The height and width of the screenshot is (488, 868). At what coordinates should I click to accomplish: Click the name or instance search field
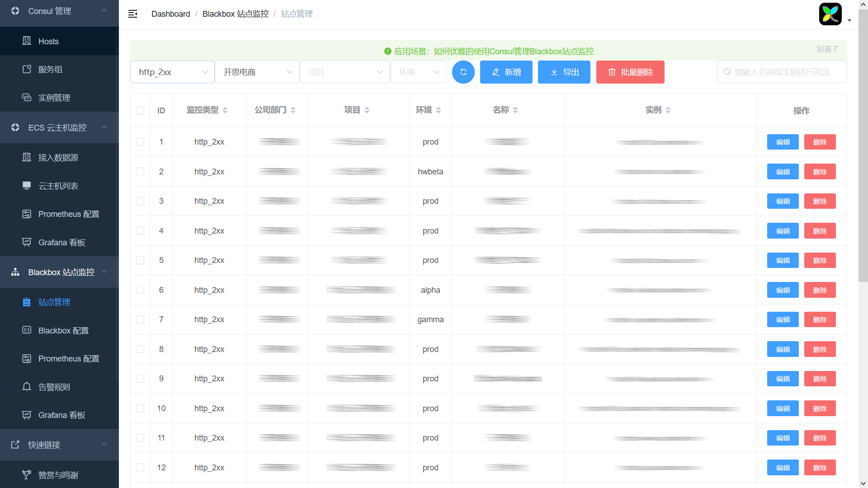click(x=782, y=72)
